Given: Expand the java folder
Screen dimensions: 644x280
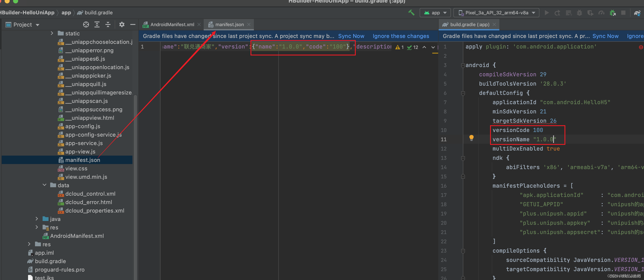Looking at the screenshot, I should [37, 219].
